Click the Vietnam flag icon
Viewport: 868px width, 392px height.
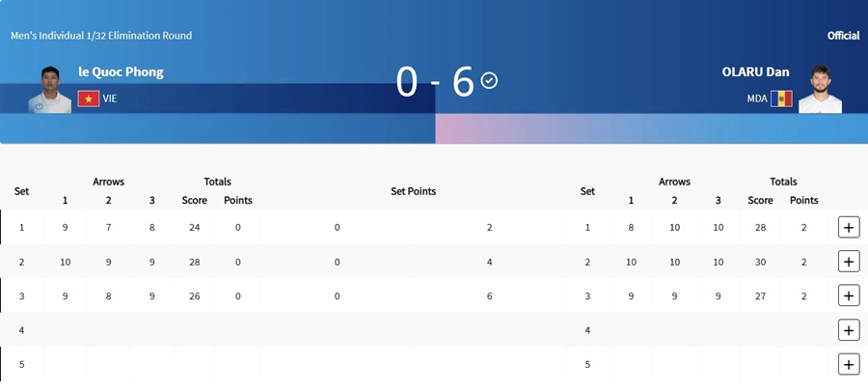click(x=88, y=98)
